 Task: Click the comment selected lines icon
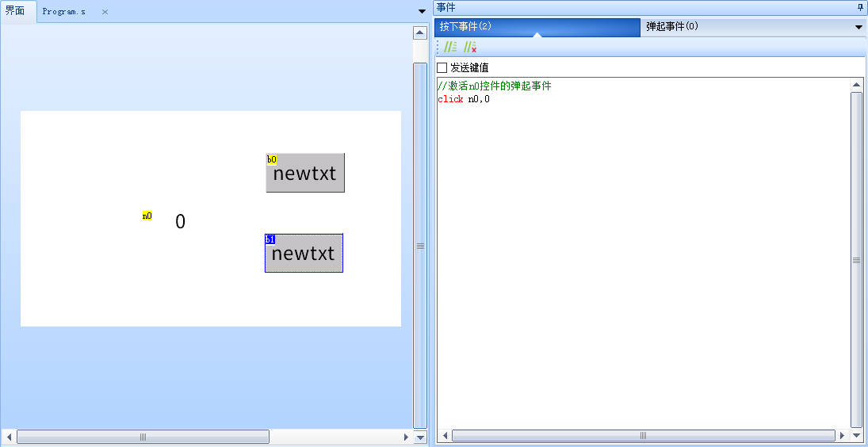tap(450, 48)
